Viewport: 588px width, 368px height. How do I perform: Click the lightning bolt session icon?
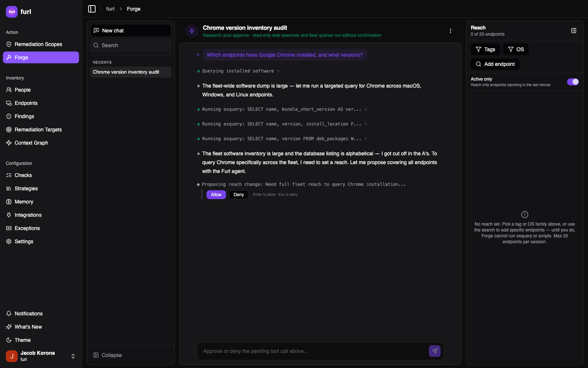pyautogui.click(x=192, y=31)
